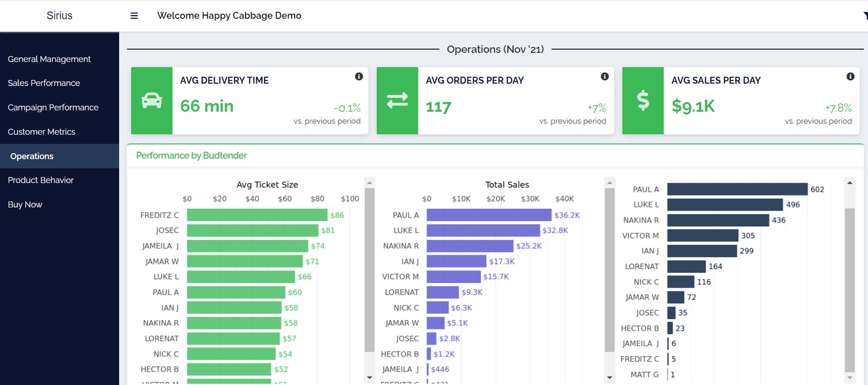The height and width of the screenshot is (385, 868).
Task: Open the Product Behavior section
Action: tap(41, 180)
